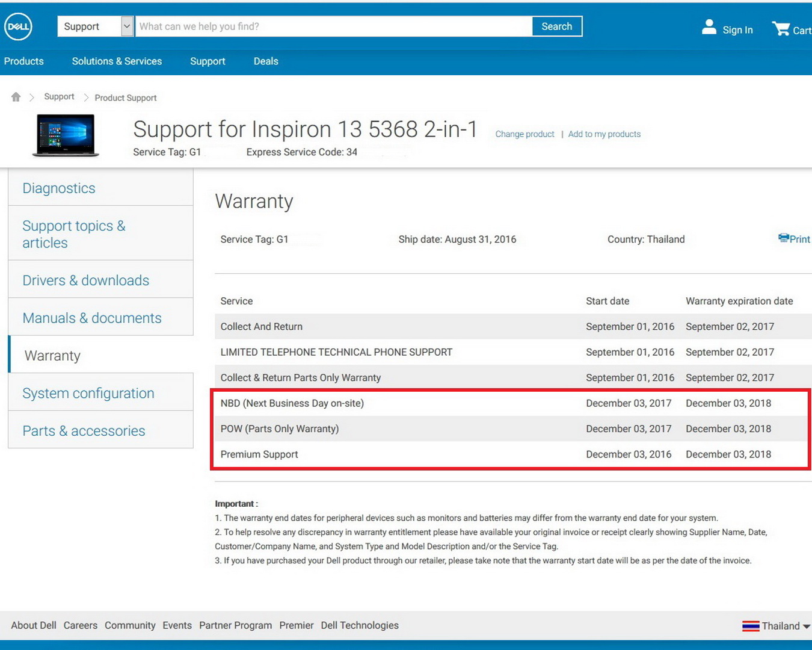This screenshot has width=812, height=650.
Task: Select the Warranty sidebar tab
Action: point(100,355)
